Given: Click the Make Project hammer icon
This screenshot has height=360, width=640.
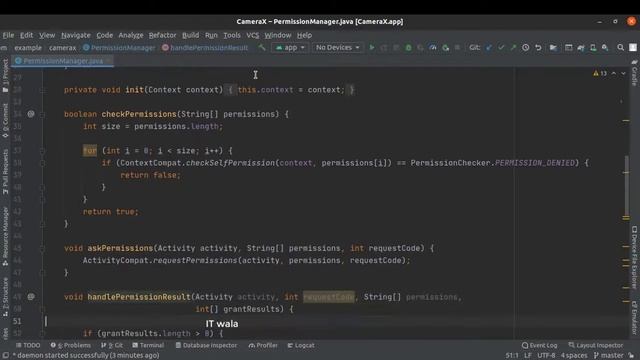Looking at the screenshot, I should pyautogui.click(x=262, y=48).
